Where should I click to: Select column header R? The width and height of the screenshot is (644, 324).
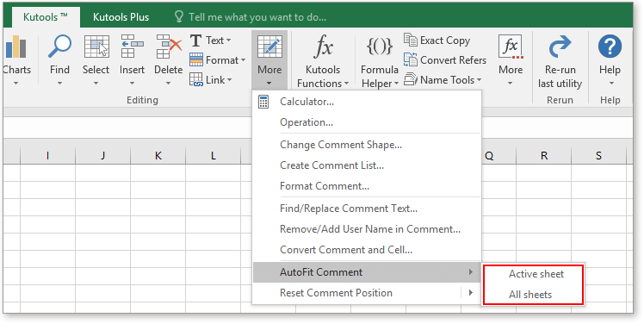(x=544, y=155)
